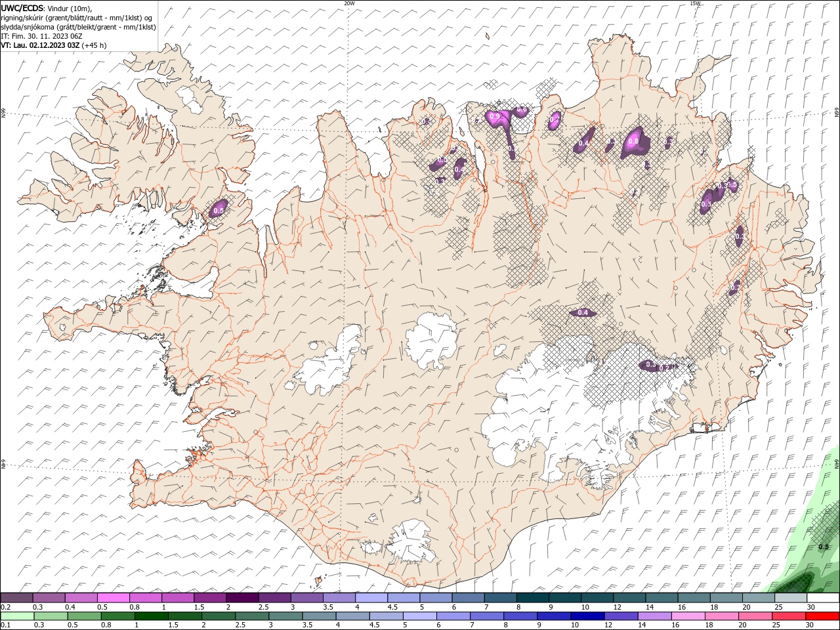Pick the lavender 14–16 rain legend swatch
Screen dimensions: 840x630
click(654, 616)
